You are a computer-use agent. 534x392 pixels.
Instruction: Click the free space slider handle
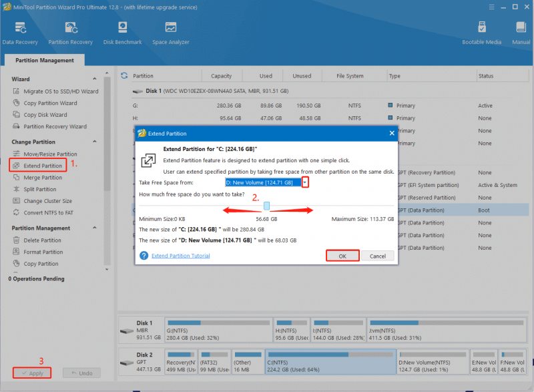pyautogui.click(x=266, y=206)
